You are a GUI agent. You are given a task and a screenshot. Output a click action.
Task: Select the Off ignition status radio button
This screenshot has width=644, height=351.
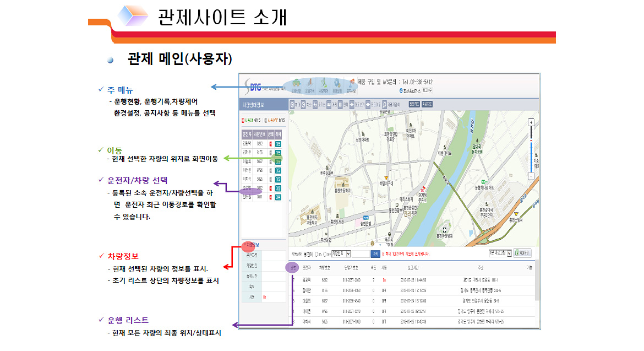click(x=325, y=254)
